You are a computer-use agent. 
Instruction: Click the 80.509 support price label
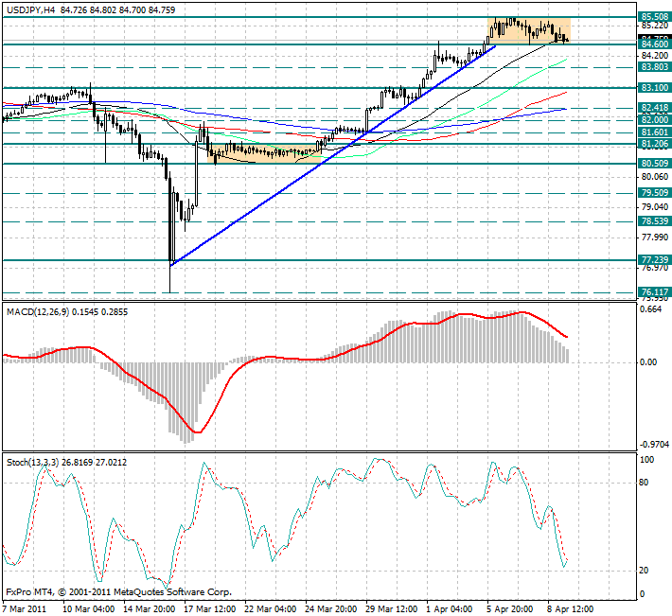653,164
